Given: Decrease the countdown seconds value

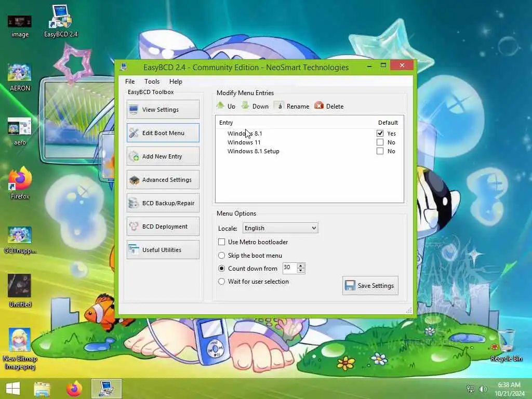Looking at the screenshot, I should 301,271.
